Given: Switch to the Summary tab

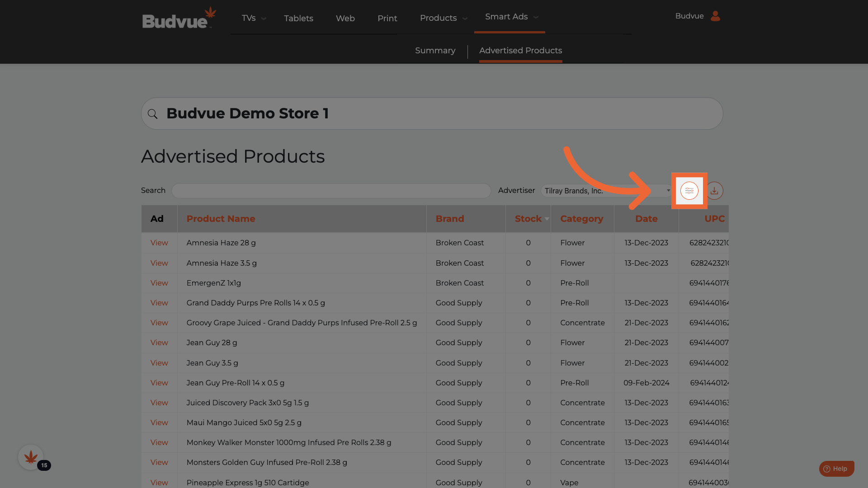Looking at the screenshot, I should tap(435, 51).
